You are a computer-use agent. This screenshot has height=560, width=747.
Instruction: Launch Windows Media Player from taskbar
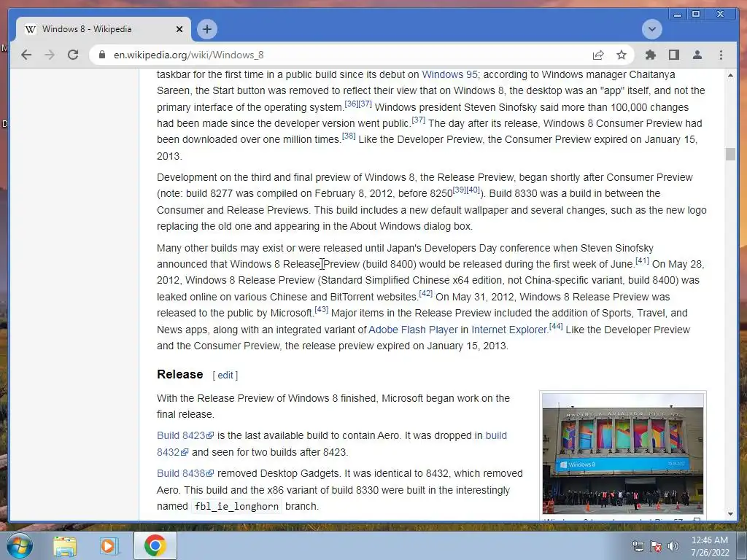[x=109, y=545]
